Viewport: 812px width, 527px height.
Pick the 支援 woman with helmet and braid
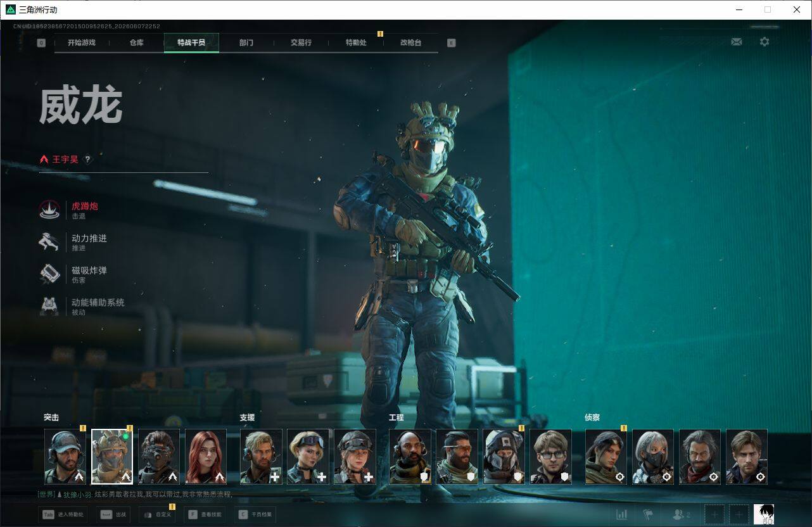click(355, 457)
